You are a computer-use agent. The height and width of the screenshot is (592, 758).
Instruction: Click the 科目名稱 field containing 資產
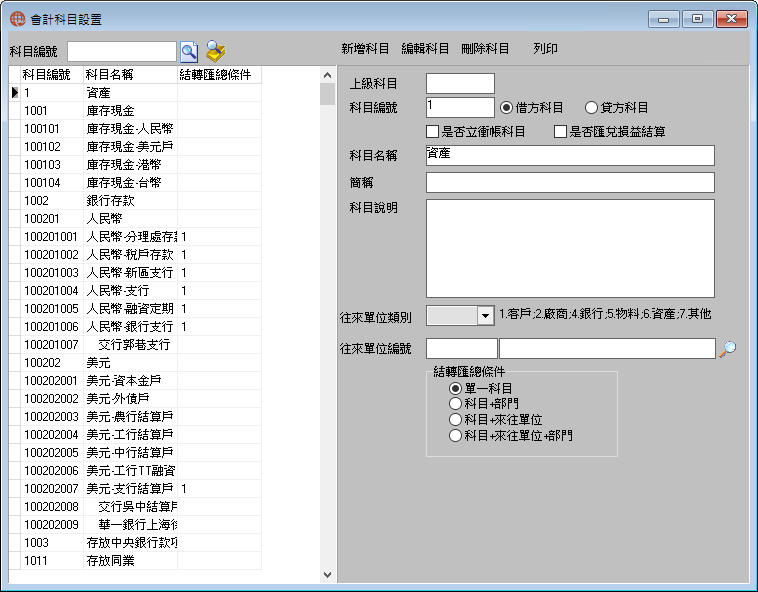coord(570,156)
